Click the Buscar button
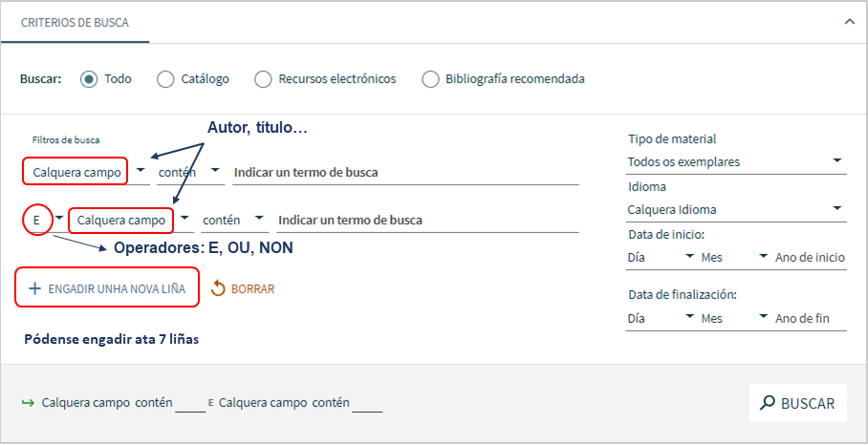 pyautogui.click(x=797, y=403)
